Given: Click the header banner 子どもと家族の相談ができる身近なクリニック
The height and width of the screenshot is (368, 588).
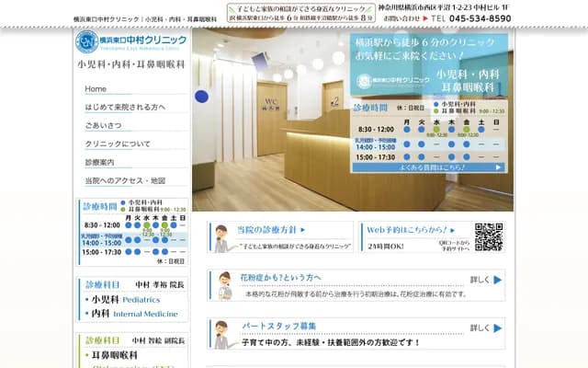Looking at the screenshot, I should [x=301, y=13].
